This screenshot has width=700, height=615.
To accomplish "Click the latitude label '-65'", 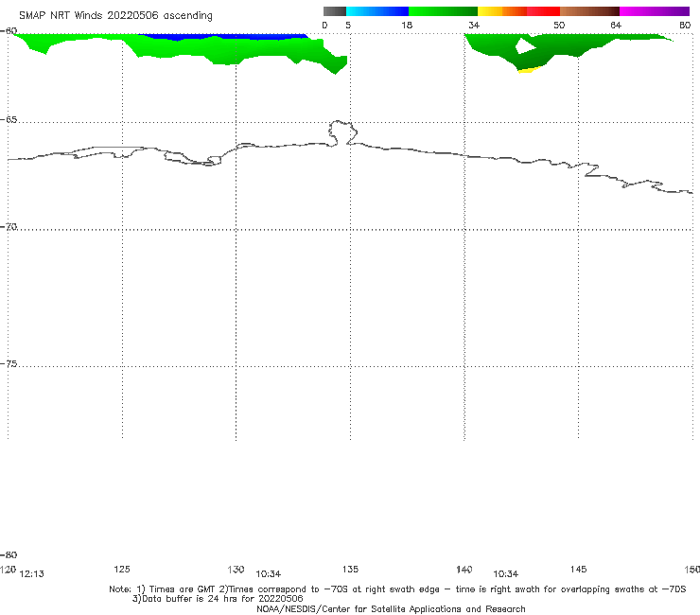I will (x=9, y=119).
